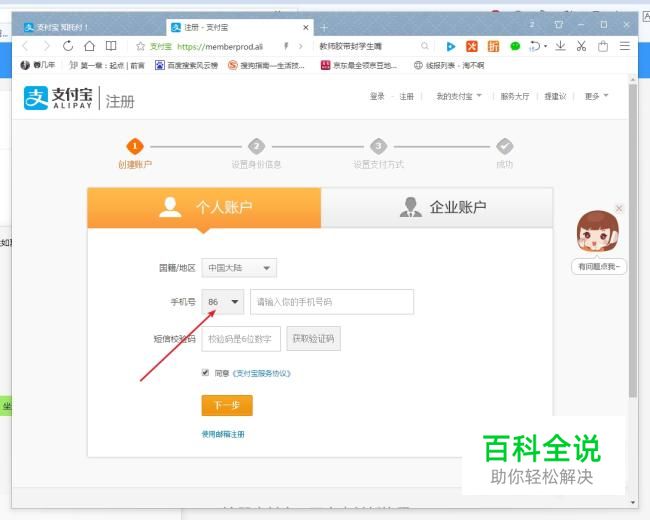Open the orange discount (折) extension icon
650x520 pixels.
click(493, 46)
